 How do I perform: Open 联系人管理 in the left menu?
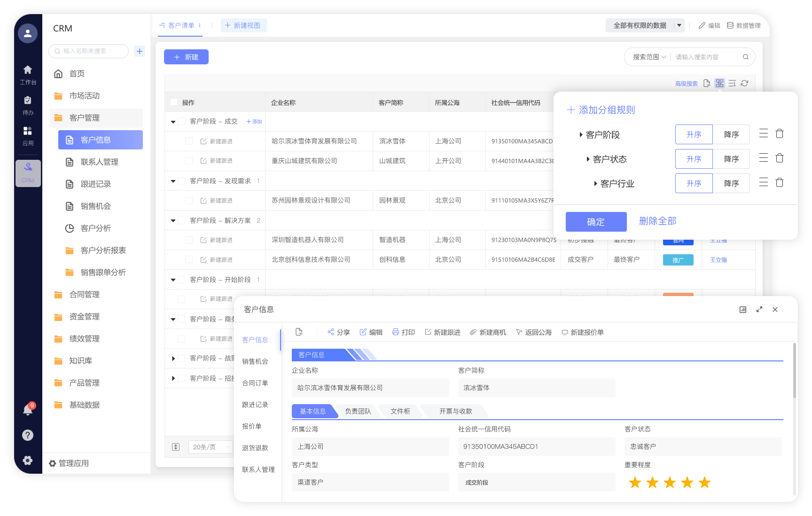pos(99,162)
